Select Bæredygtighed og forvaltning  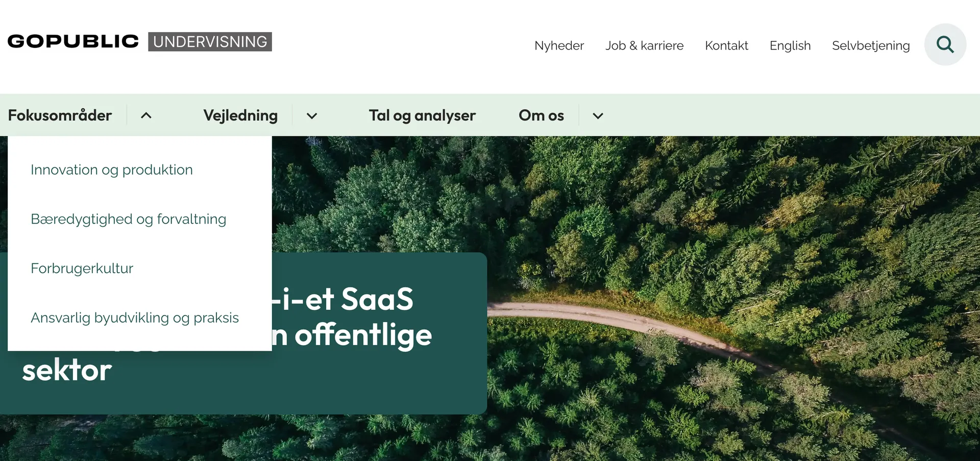click(128, 219)
